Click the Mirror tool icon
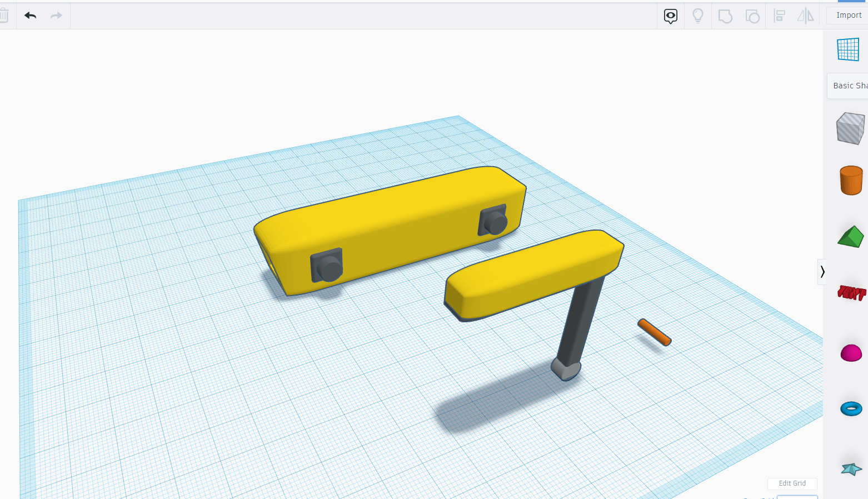The image size is (868, 499). [806, 16]
